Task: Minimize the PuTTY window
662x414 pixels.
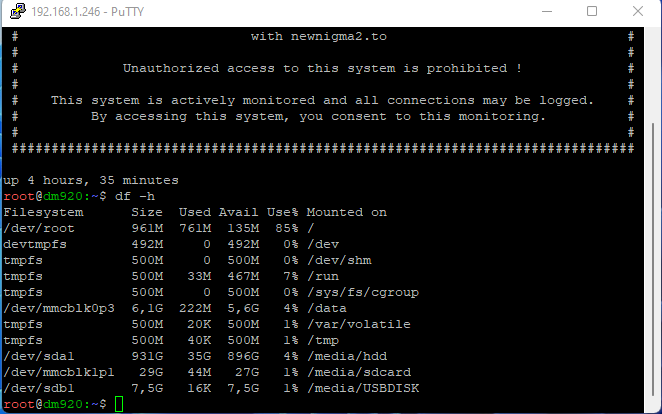Action: tap(544, 11)
